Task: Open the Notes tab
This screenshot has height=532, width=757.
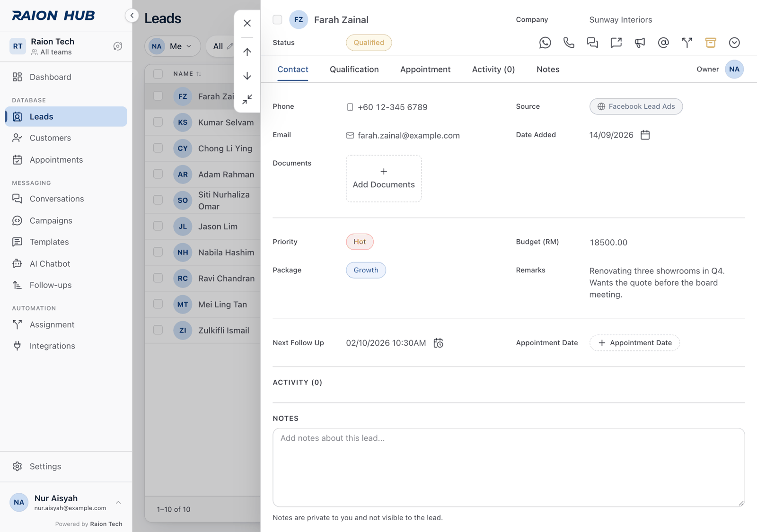Action: click(548, 70)
